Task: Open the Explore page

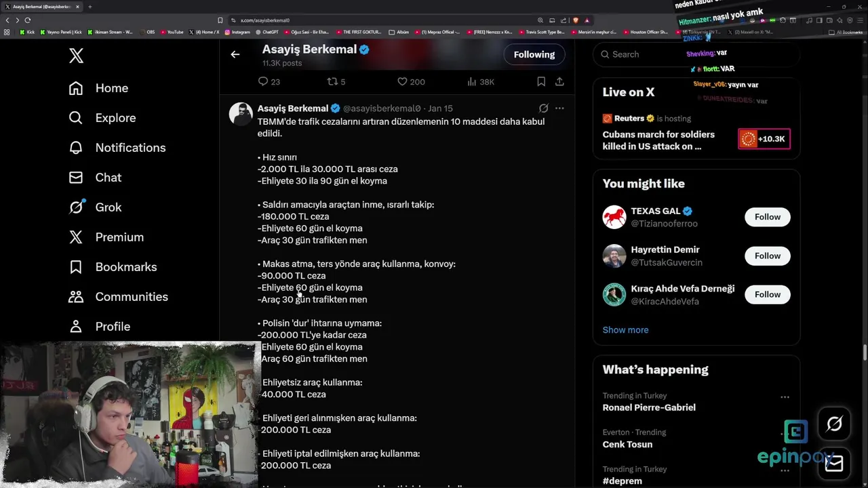Action: (102, 118)
